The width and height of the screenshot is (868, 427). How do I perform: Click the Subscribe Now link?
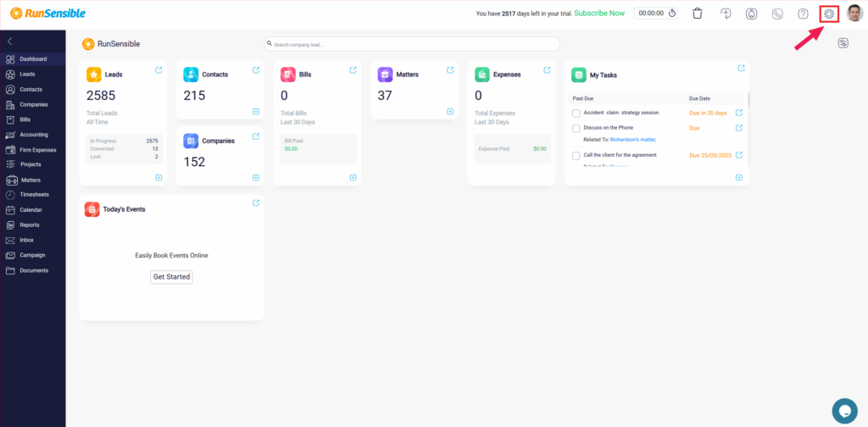click(x=599, y=14)
